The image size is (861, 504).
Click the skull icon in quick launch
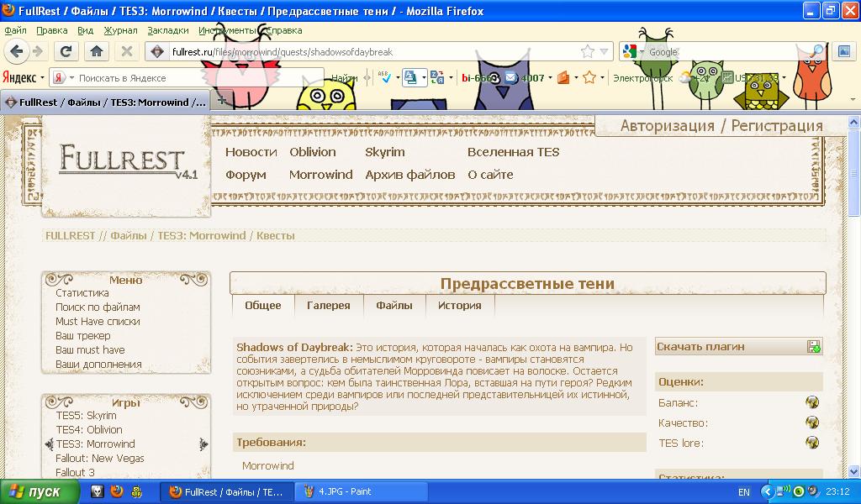(97, 491)
